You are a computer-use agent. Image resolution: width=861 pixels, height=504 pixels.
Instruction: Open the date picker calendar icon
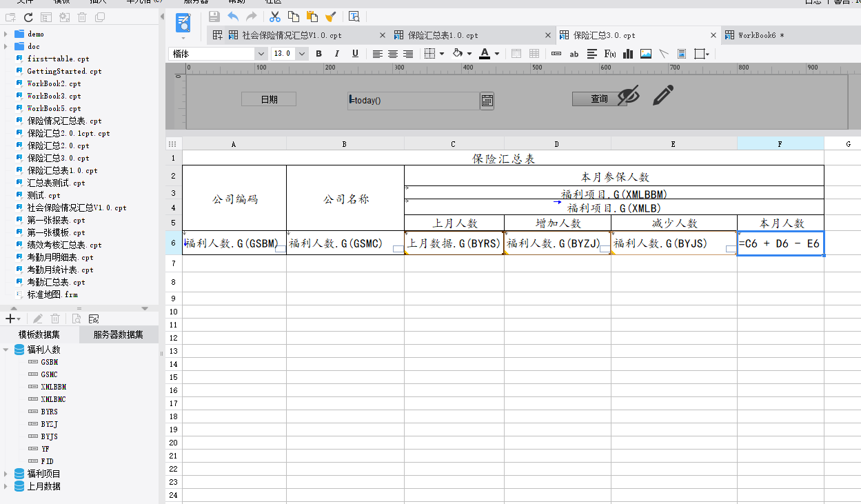point(487,101)
